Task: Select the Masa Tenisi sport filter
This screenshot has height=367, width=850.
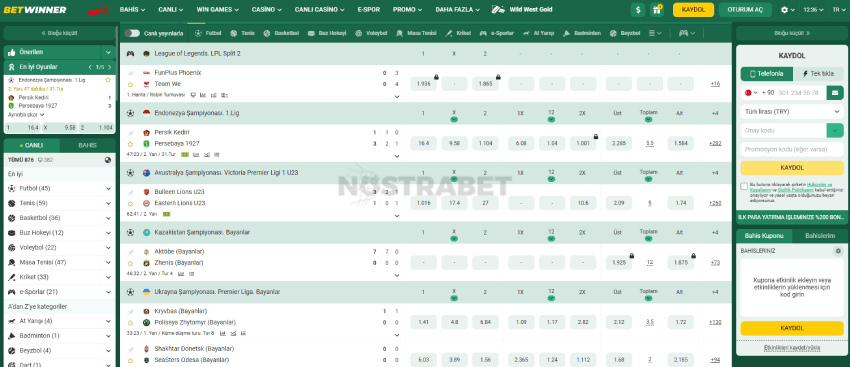Action: click(416, 33)
